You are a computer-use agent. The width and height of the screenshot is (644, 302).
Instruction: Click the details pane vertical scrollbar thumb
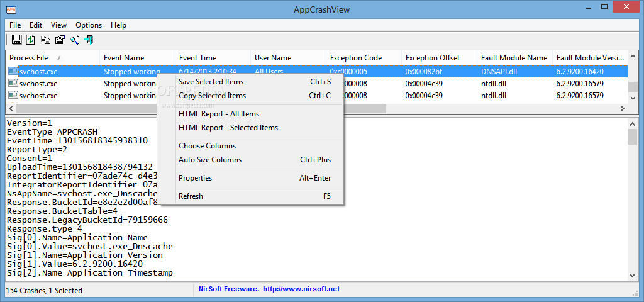(x=633, y=137)
